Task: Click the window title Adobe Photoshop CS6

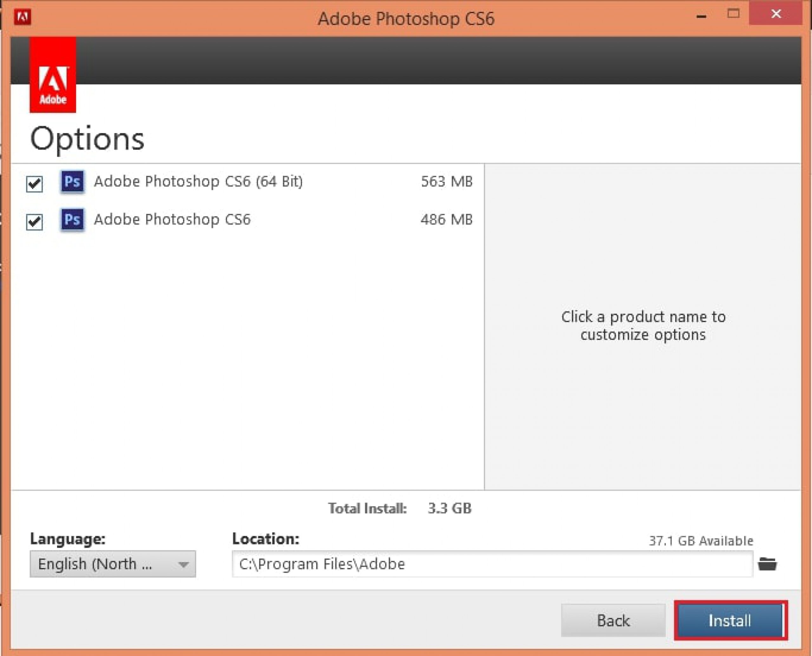Action: pyautogui.click(x=406, y=18)
